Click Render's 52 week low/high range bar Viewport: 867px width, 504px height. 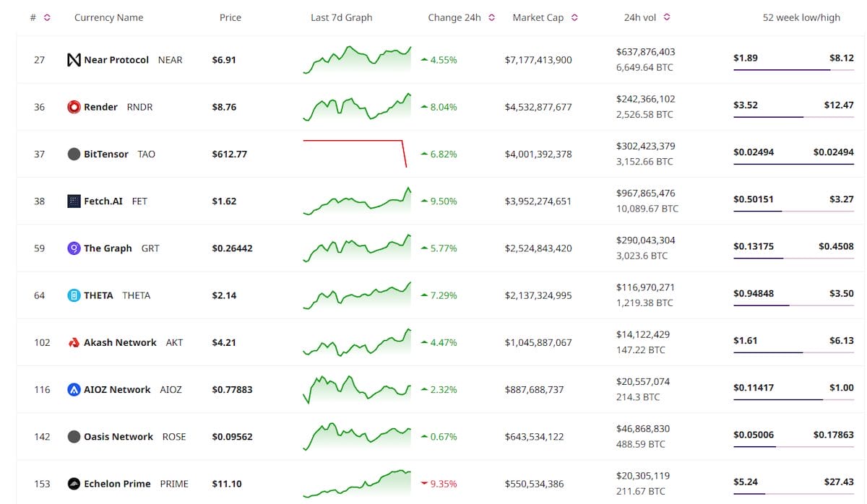click(x=793, y=116)
